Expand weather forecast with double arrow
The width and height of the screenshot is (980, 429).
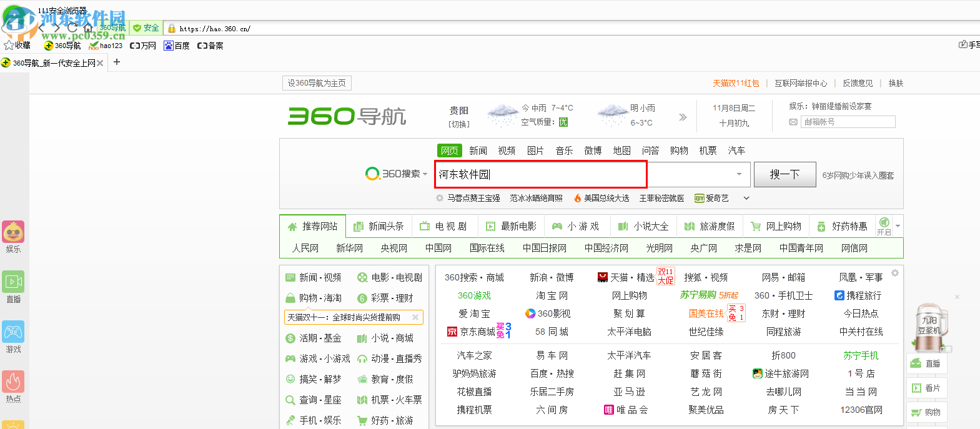coord(683,117)
